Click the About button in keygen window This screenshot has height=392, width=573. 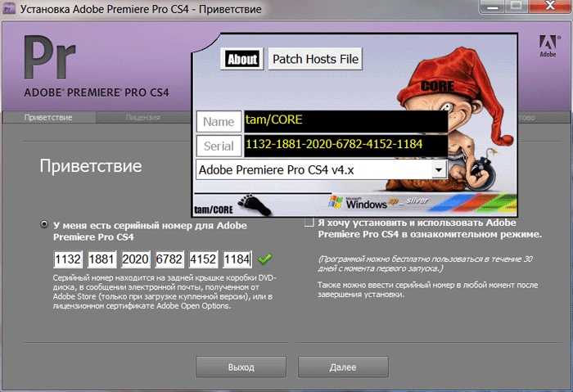point(242,59)
